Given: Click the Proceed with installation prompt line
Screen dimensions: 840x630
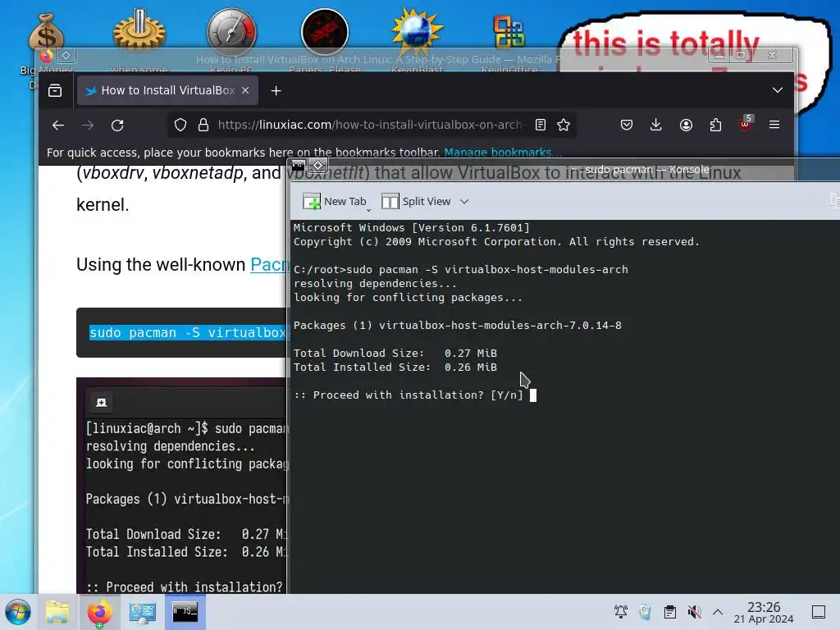Looking at the screenshot, I should pyautogui.click(x=409, y=395).
